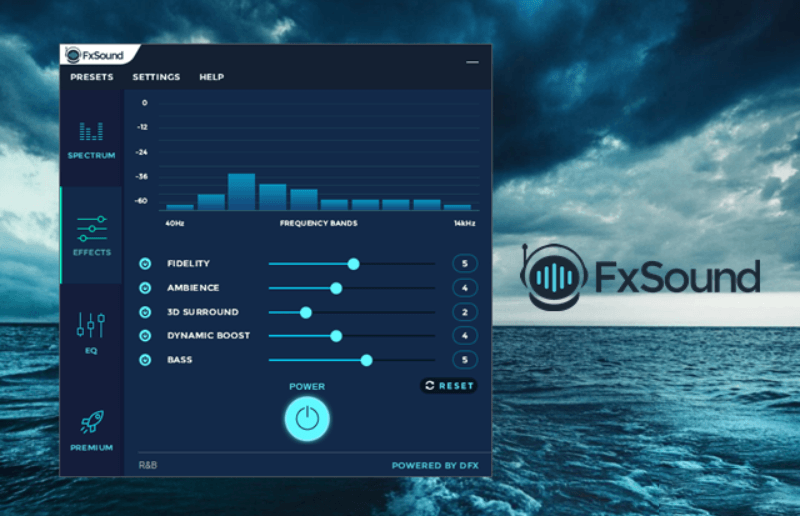Screen dimensions: 800x516
Task: Click the tallest frequency band bar
Action: (x=241, y=192)
